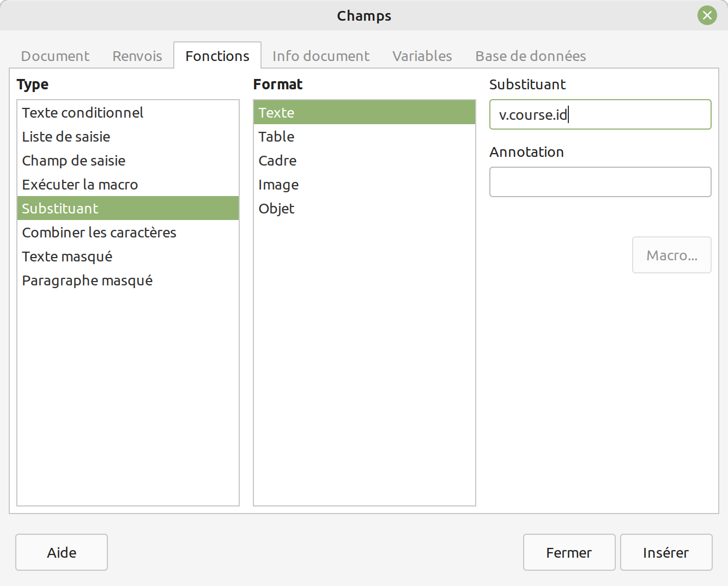728x586 pixels.
Task: Select Objet format
Action: tap(276, 209)
